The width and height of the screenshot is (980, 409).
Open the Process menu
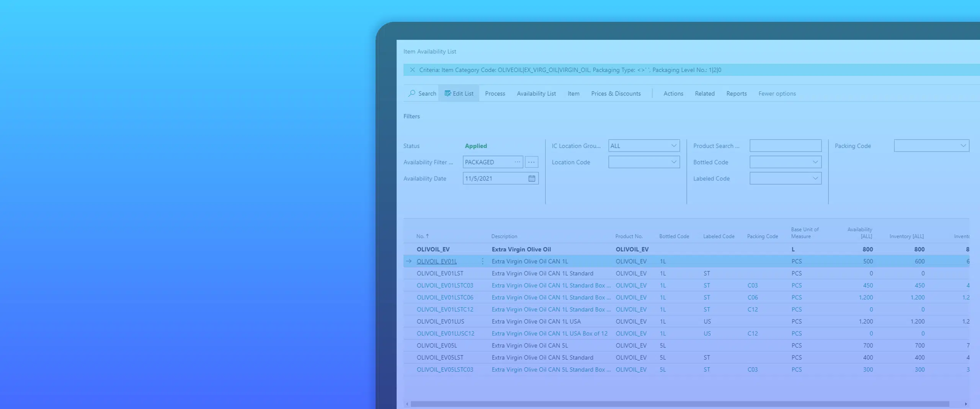click(495, 93)
